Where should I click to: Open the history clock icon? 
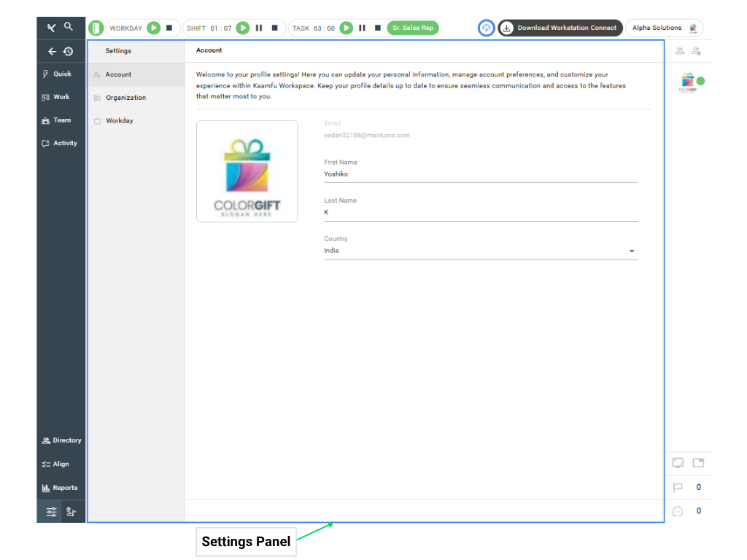click(x=68, y=52)
